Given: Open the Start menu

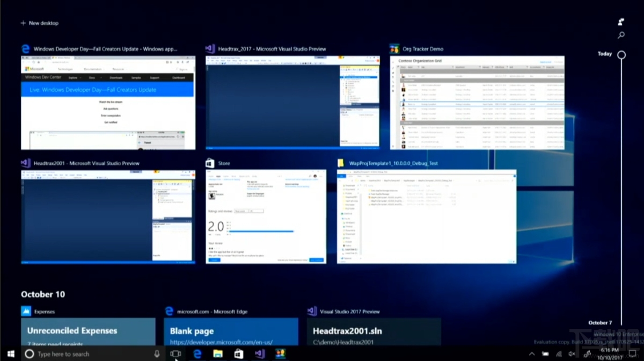Looking at the screenshot, I should (10, 353).
